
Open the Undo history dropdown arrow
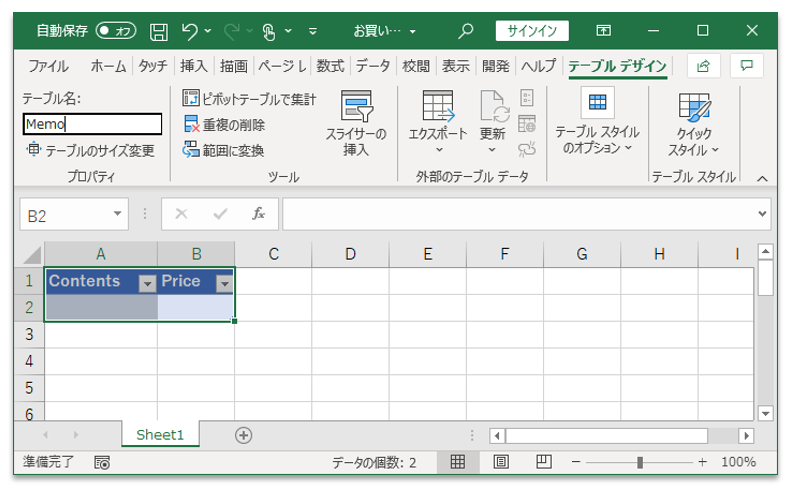point(208,31)
